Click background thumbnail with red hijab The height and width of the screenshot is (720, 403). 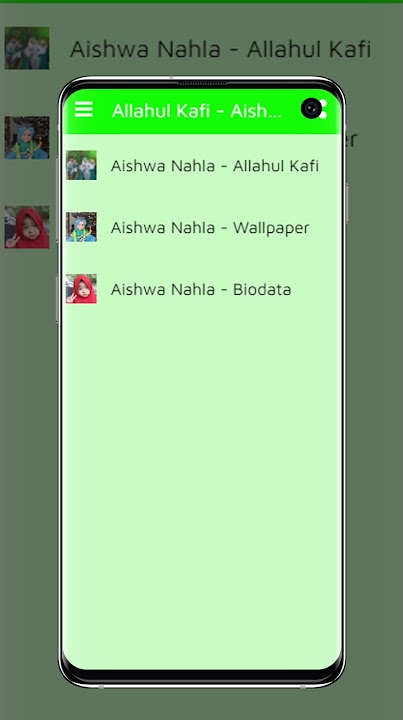tap(27, 227)
